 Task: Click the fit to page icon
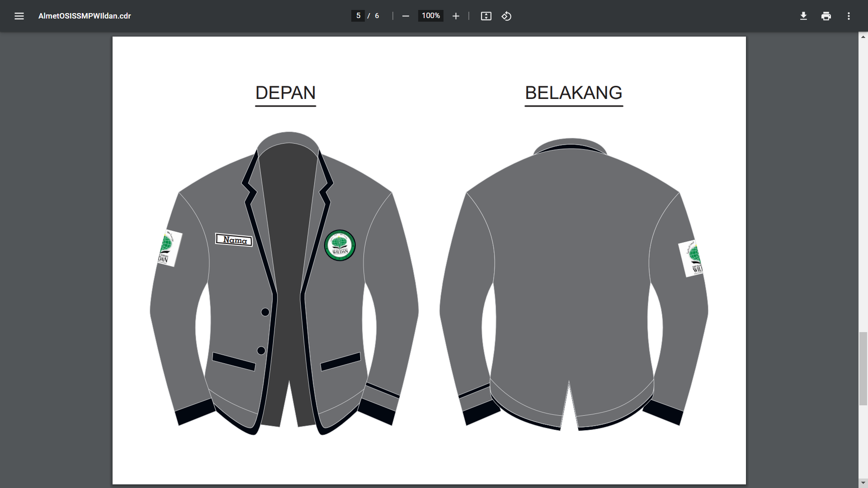click(x=486, y=16)
